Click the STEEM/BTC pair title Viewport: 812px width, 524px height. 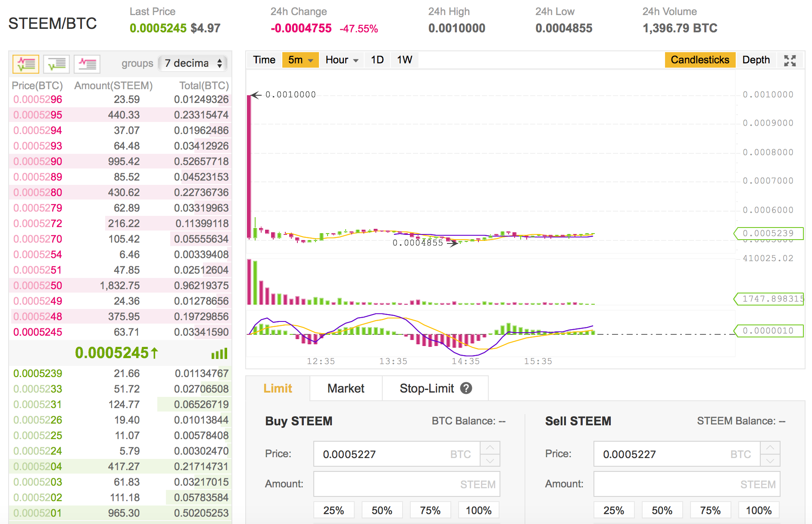pos(53,24)
